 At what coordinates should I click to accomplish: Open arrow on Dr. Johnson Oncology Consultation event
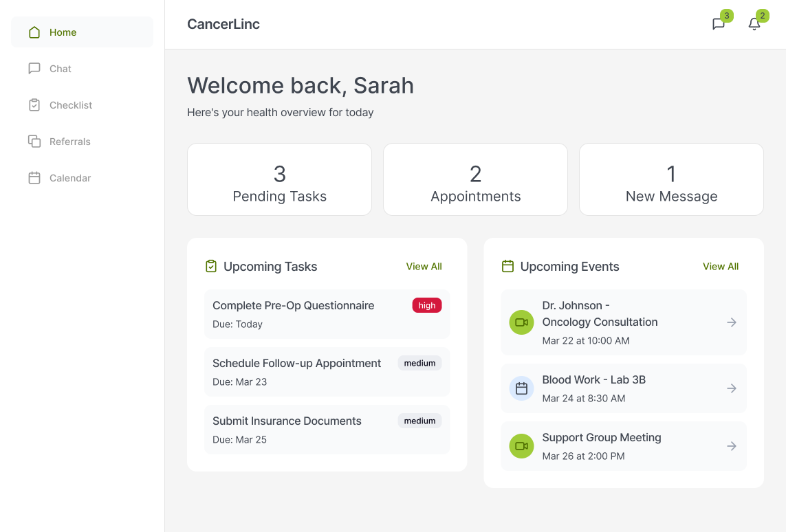coord(731,322)
